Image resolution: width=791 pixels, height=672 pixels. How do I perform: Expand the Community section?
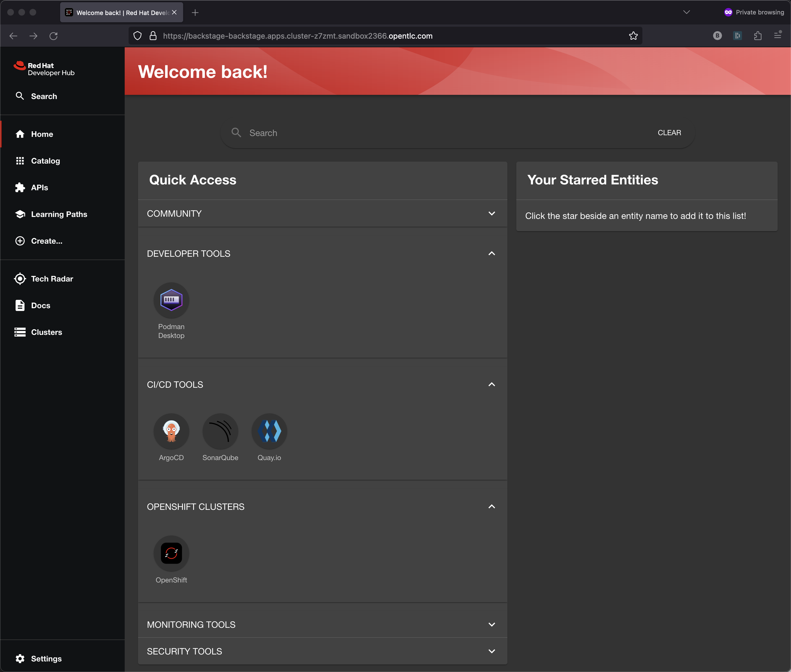tap(491, 214)
